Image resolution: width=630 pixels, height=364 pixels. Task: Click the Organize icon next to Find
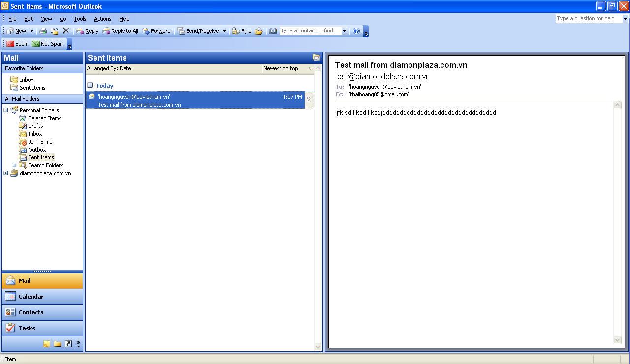tap(259, 31)
